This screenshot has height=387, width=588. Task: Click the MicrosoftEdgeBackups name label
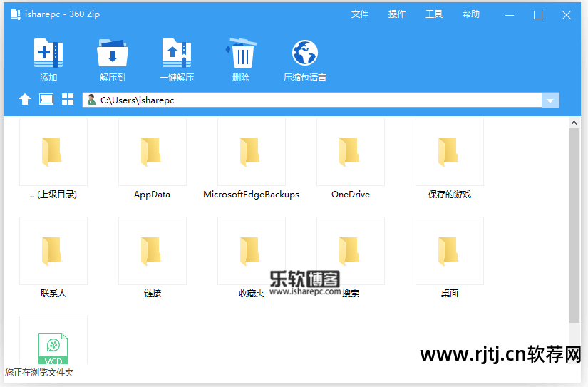[252, 195]
